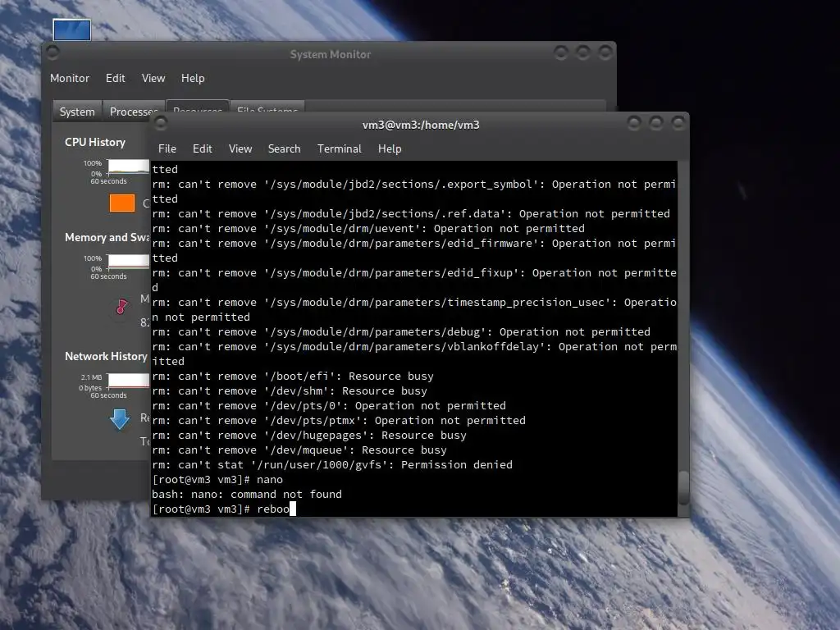This screenshot has height=630, width=840.
Task: Open the Terminal menu in terminal window
Action: point(339,149)
